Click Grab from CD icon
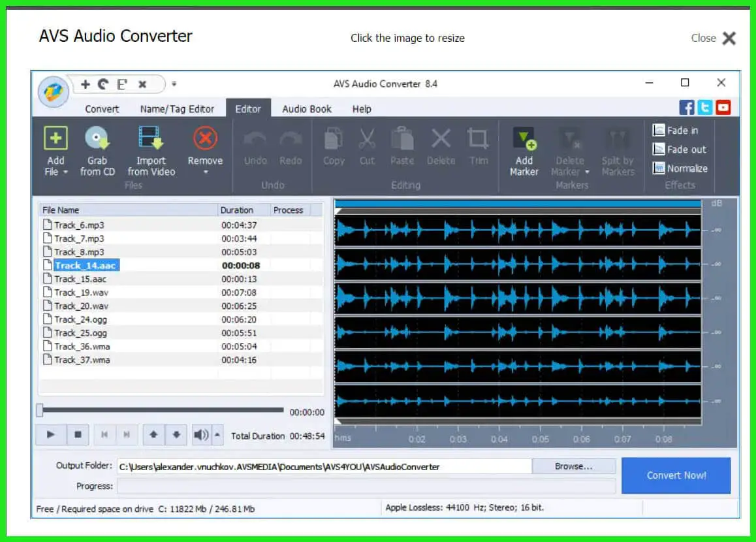 click(97, 138)
